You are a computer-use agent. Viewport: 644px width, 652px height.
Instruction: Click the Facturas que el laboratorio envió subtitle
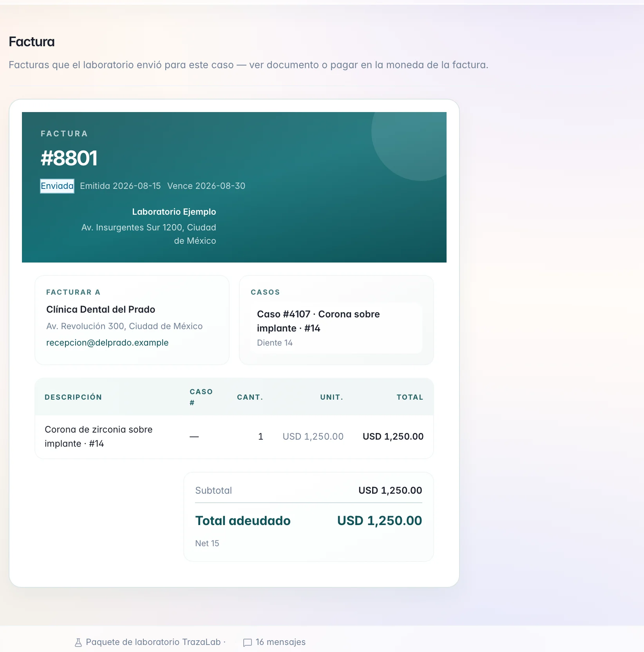(248, 65)
